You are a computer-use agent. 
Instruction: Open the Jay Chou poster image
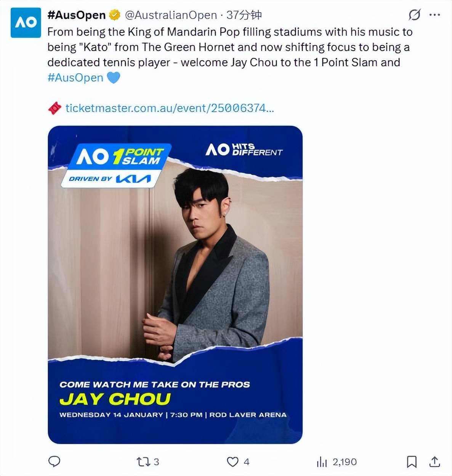[x=175, y=285]
